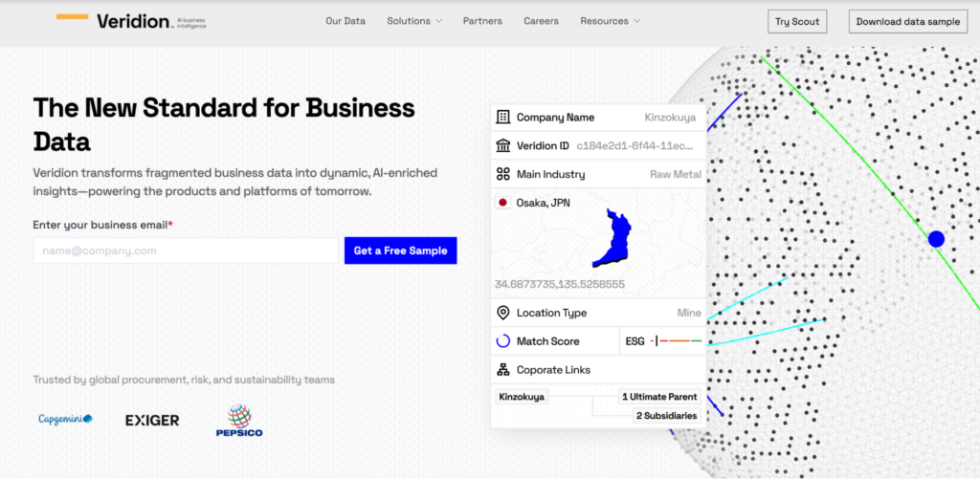Click the Japan flag icon beside Osaka
Viewport: 980px width, 479px height.
(x=502, y=203)
